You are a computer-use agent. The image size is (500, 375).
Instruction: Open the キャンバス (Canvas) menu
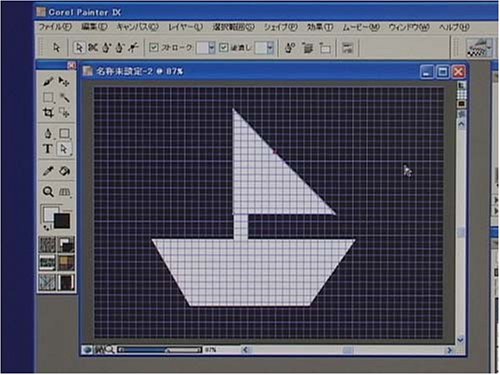[x=137, y=27]
